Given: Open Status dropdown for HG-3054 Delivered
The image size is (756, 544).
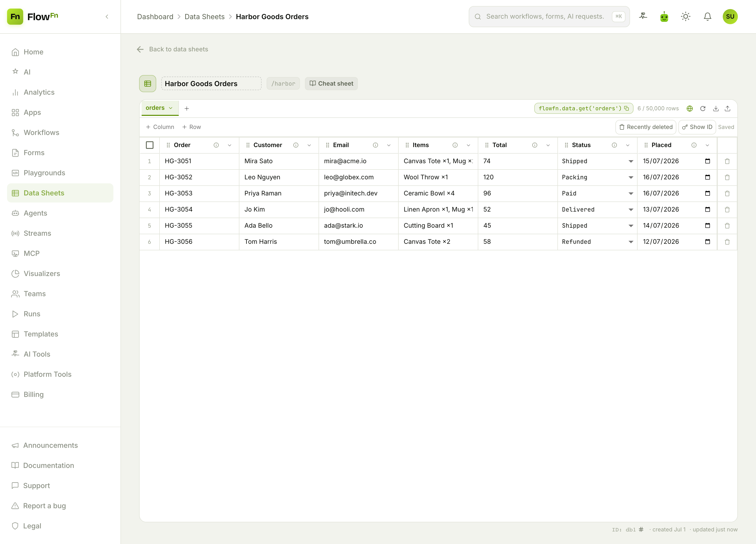Looking at the screenshot, I should pos(597,210).
